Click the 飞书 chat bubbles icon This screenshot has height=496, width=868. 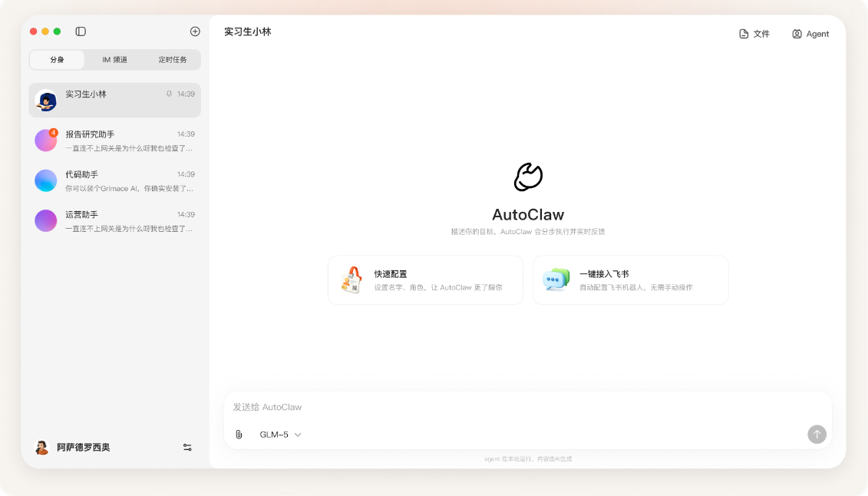[556, 280]
